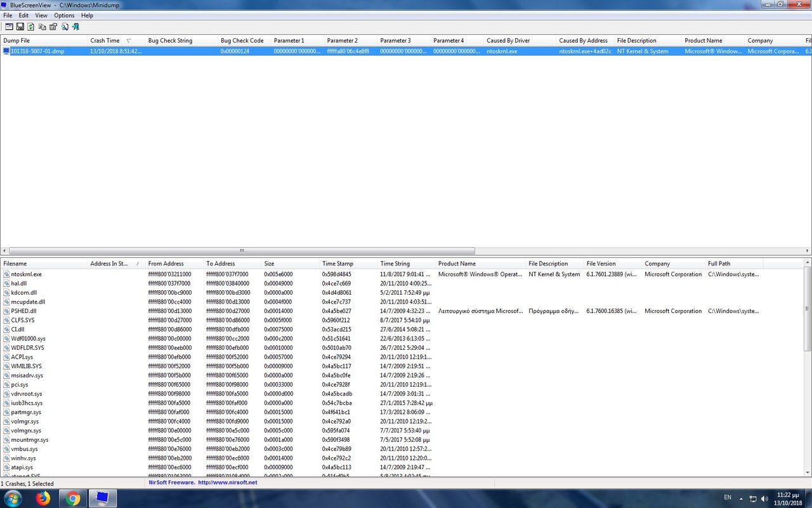Click the Save Selected Items floppy icon

(x=20, y=27)
